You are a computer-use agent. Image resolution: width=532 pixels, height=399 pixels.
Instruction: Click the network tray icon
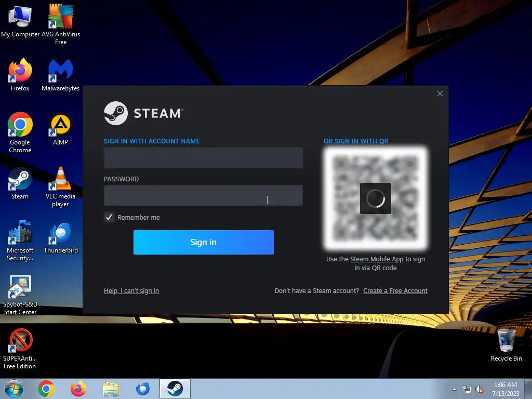[x=467, y=390]
